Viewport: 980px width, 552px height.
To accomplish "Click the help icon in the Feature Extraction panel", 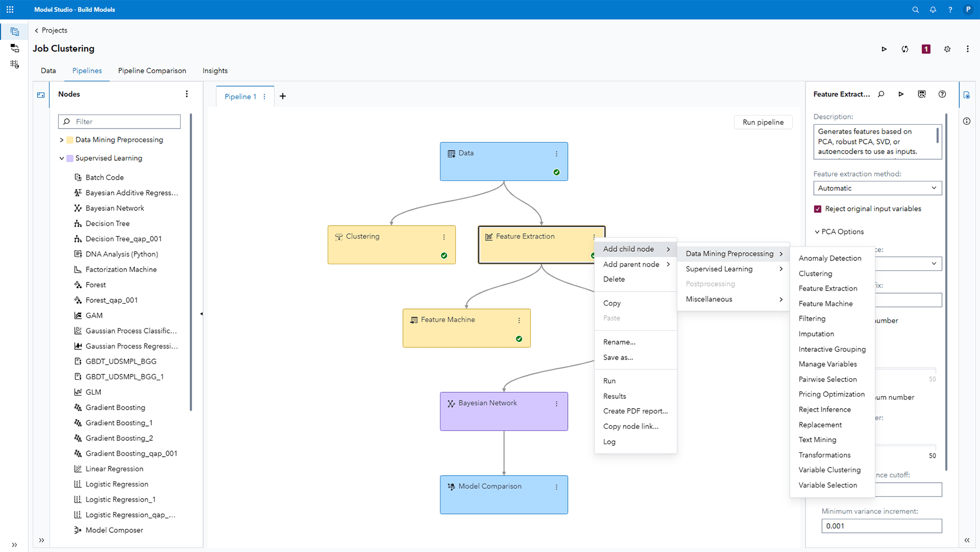I will point(942,94).
